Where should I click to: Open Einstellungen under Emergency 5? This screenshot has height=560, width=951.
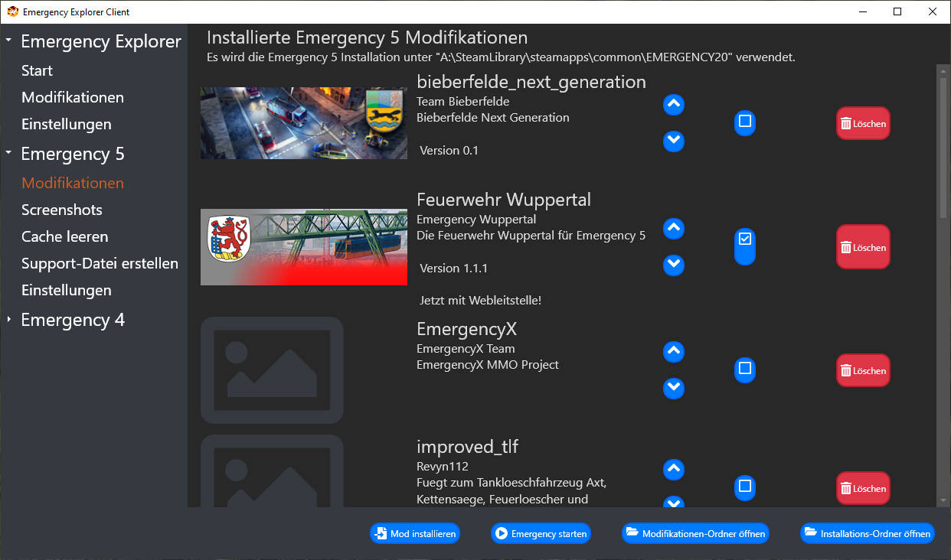point(67,290)
